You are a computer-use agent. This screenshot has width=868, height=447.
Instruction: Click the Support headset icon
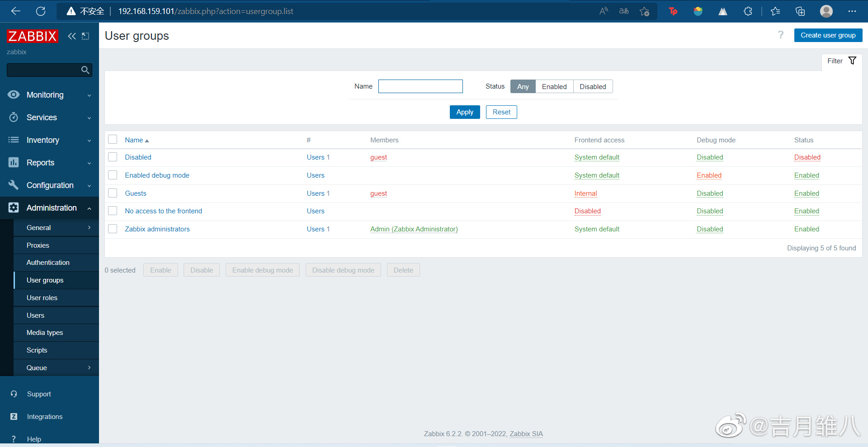click(14, 394)
